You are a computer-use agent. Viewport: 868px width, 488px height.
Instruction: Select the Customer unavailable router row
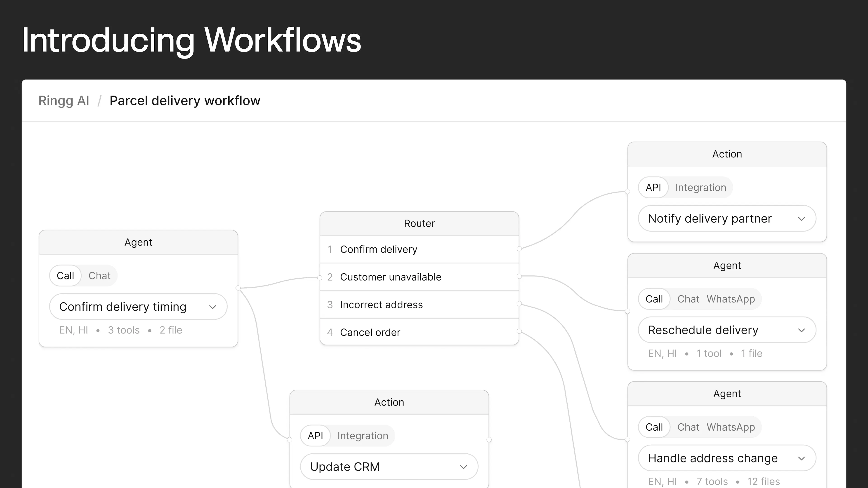coord(419,277)
